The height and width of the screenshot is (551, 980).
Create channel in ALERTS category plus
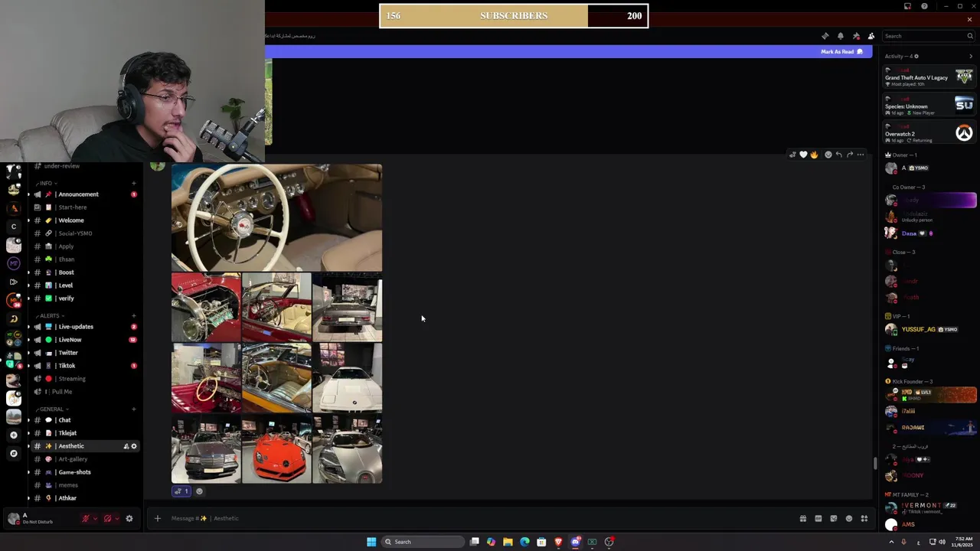(133, 315)
